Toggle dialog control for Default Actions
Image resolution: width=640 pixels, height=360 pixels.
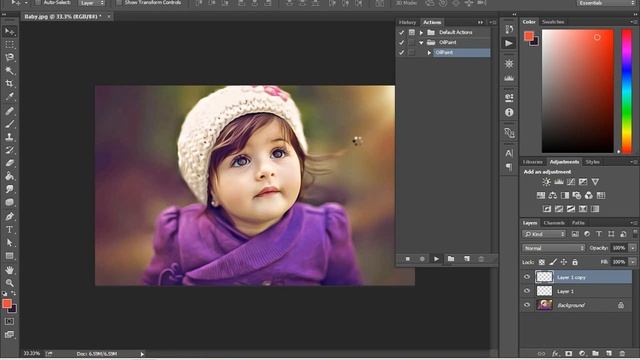[411, 32]
